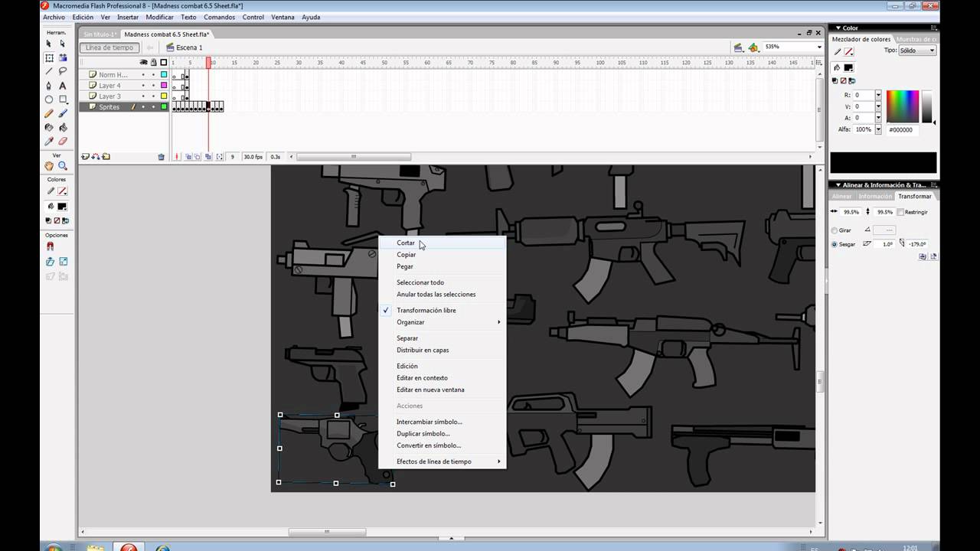
Task: Click the insert layer icon
Action: click(x=85, y=157)
